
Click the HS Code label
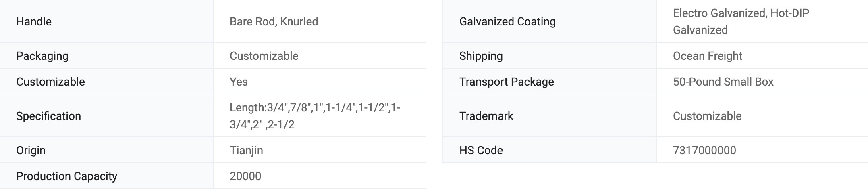tap(481, 150)
